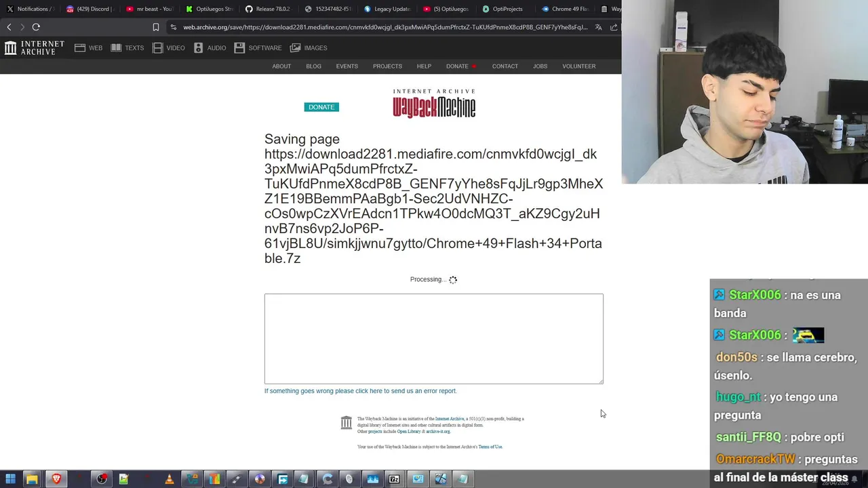The width and height of the screenshot is (868, 488).
Task: Switch to the mr beast YouTube tab
Action: (149, 9)
